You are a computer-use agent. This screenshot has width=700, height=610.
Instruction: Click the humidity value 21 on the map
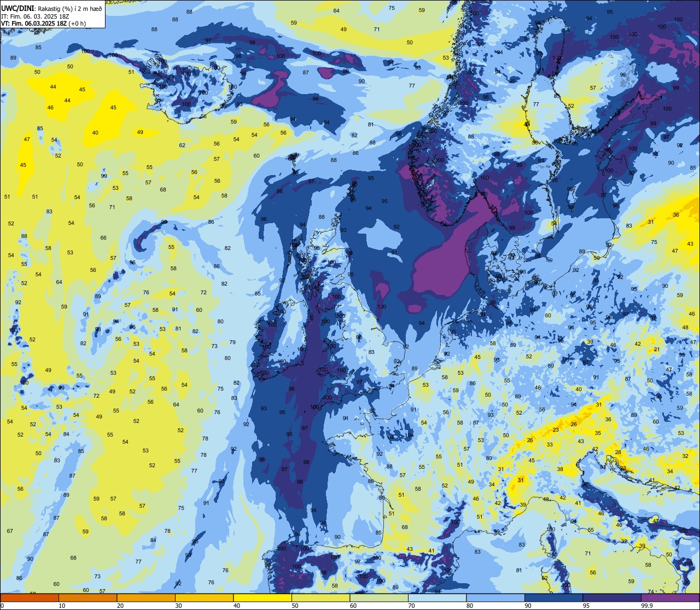click(656, 349)
